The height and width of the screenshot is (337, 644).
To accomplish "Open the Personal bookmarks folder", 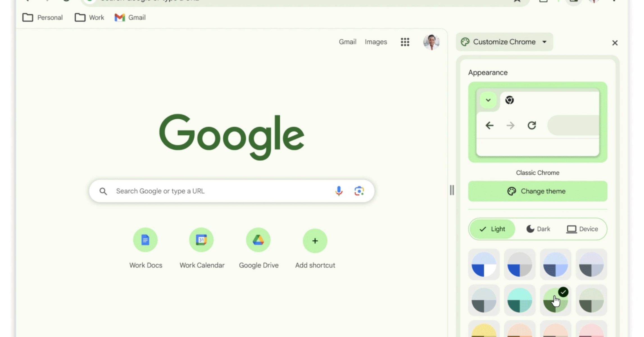I will [x=42, y=17].
